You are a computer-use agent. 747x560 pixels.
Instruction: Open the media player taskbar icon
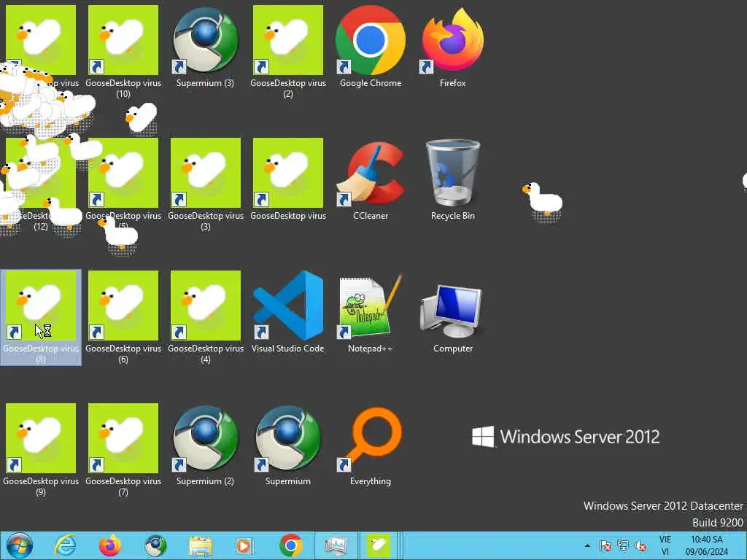point(245,545)
